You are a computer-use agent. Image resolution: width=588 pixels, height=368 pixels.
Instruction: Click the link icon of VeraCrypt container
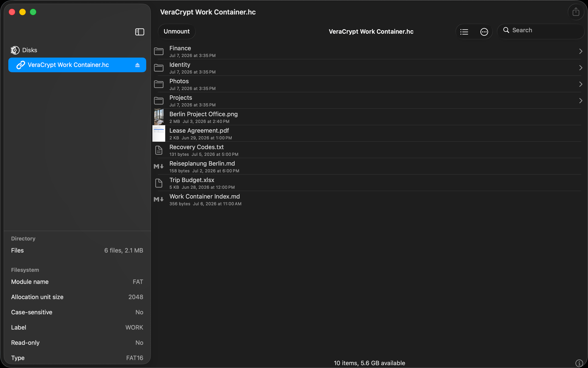click(x=21, y=65)
